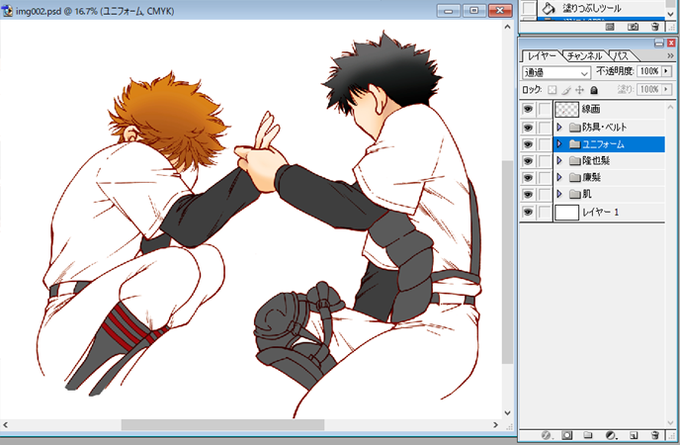Viewport: 680px width, 445px height.
Task: Click canvas vertical scrollbar up arrow
Action: click(507, 27)
